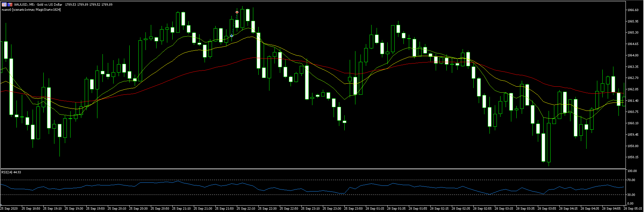Screen dimensions: 644x212
Task: Click the RSI 30.00 level label
Action: pos(631,195)
